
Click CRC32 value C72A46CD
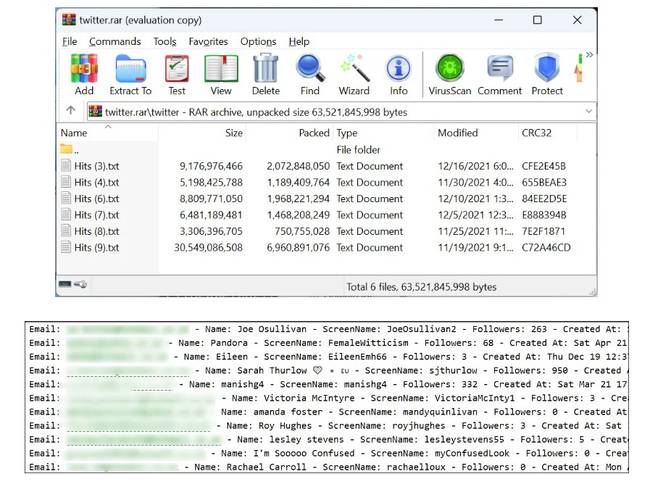click(x=546, y=248)
